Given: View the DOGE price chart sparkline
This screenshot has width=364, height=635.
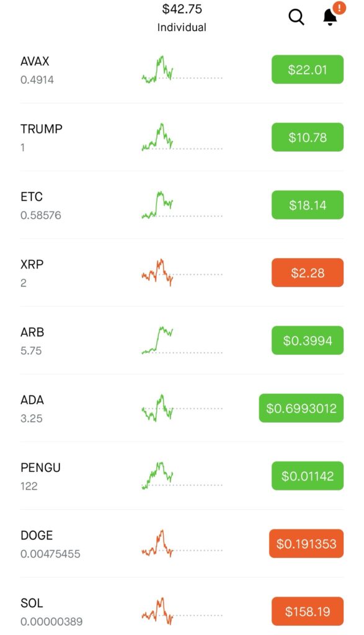Looking at the screenshot, I should [182, 543].
